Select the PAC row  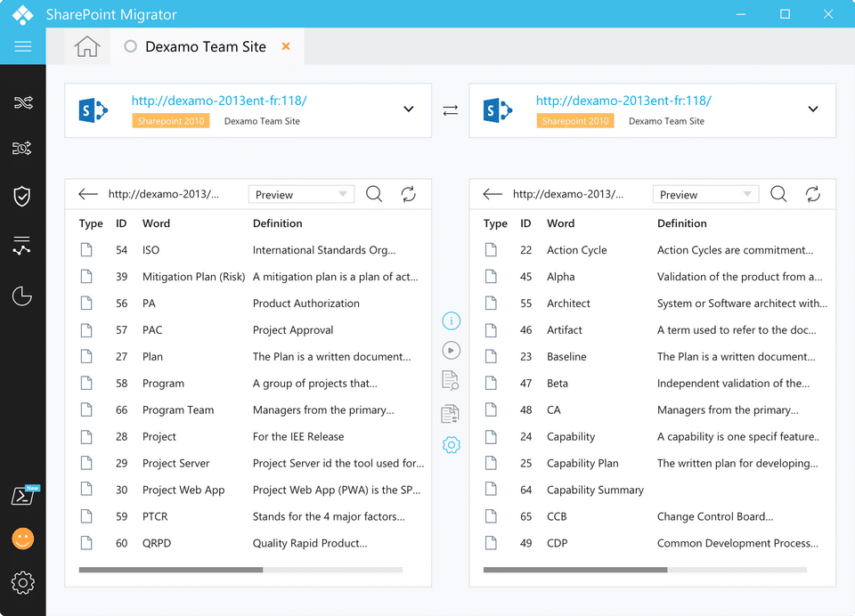248,330
